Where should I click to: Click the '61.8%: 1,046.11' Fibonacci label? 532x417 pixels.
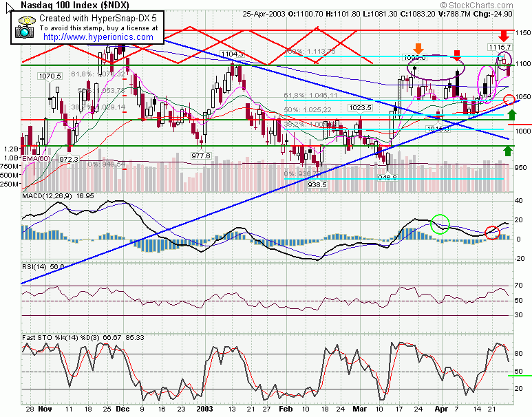click(x=310, y=96)
